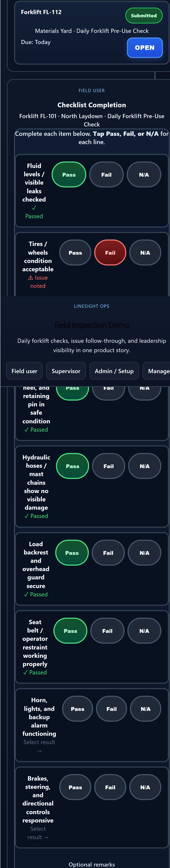Open the Forklift FL-112 checklist
Image resolution: width=170 pixels, height=868 pixels.
point(144,47)
